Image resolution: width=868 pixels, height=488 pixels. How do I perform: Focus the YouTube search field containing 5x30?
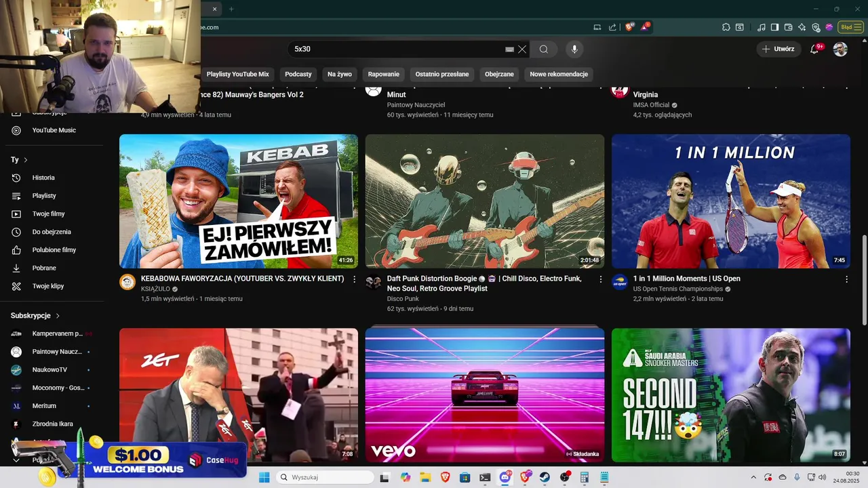398,49
